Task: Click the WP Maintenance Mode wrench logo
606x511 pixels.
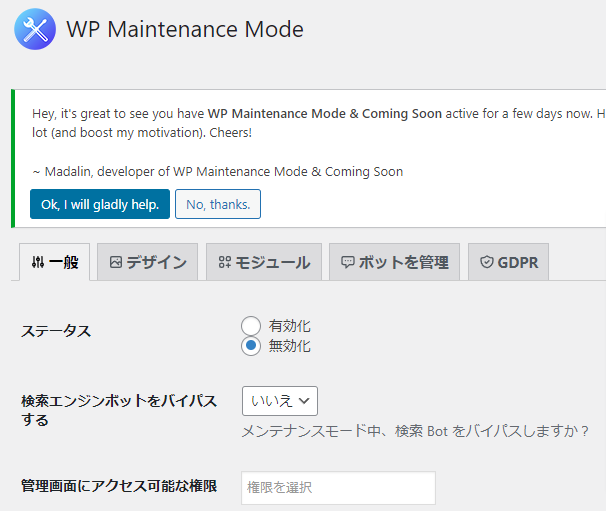Action: point(35,29)
